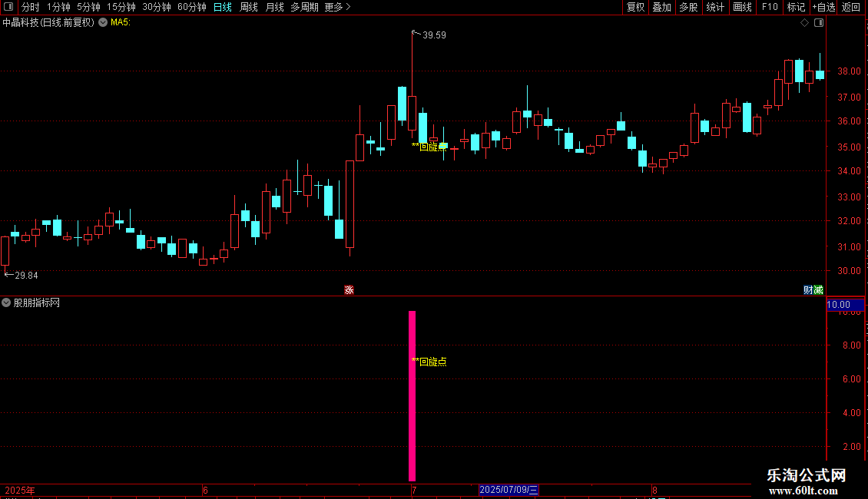Click the 返回 back button
The width and height of the screenshot is (868, 499).
(851, 7)
